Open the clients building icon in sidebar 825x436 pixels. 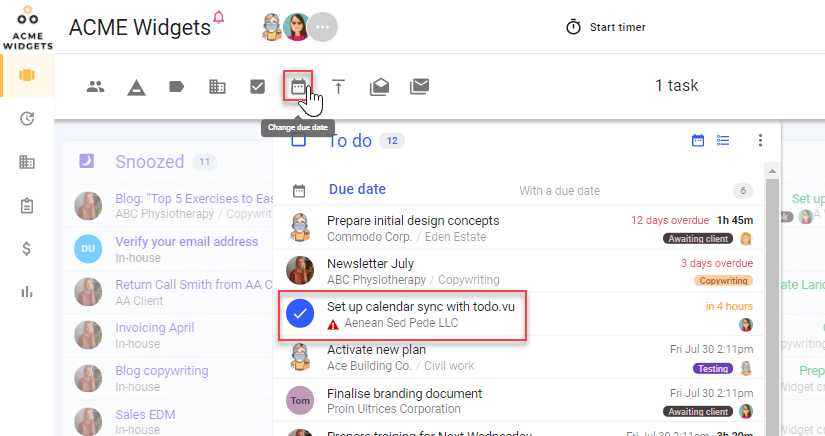(26, 161)
